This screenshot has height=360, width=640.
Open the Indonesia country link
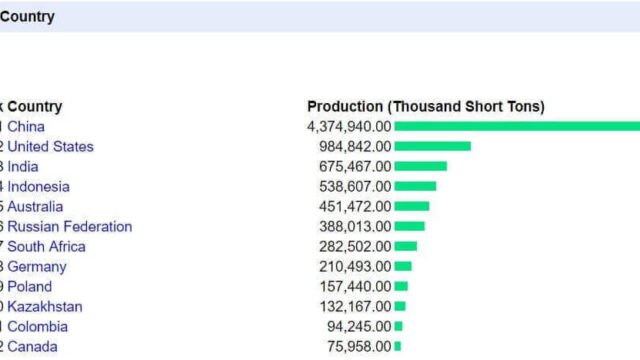click(x=38, y=187)
